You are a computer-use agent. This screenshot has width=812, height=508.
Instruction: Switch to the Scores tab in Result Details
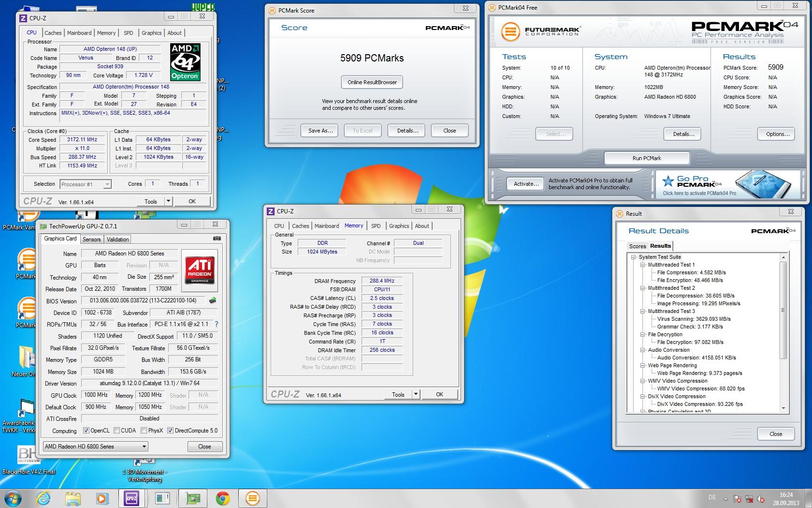[638, 246]
